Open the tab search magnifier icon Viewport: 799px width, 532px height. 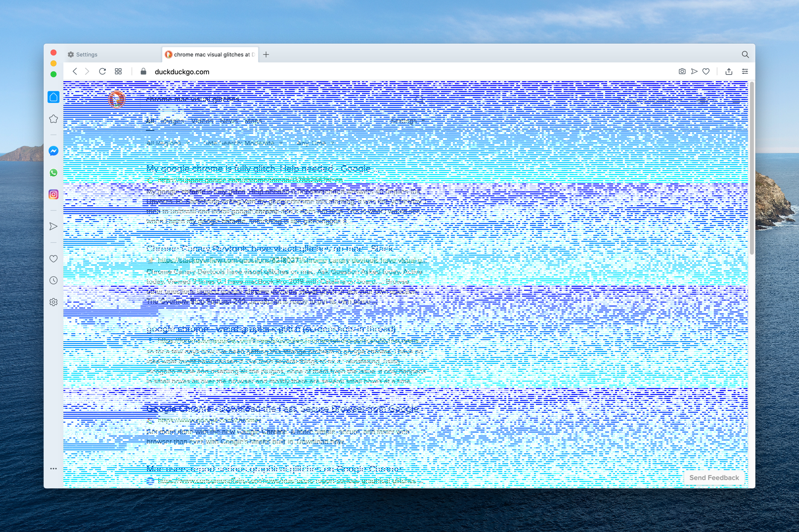pos(745,54)
